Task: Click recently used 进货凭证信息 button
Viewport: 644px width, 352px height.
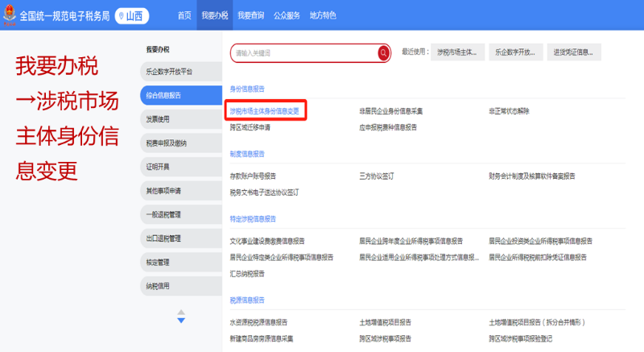Action: 573,52
